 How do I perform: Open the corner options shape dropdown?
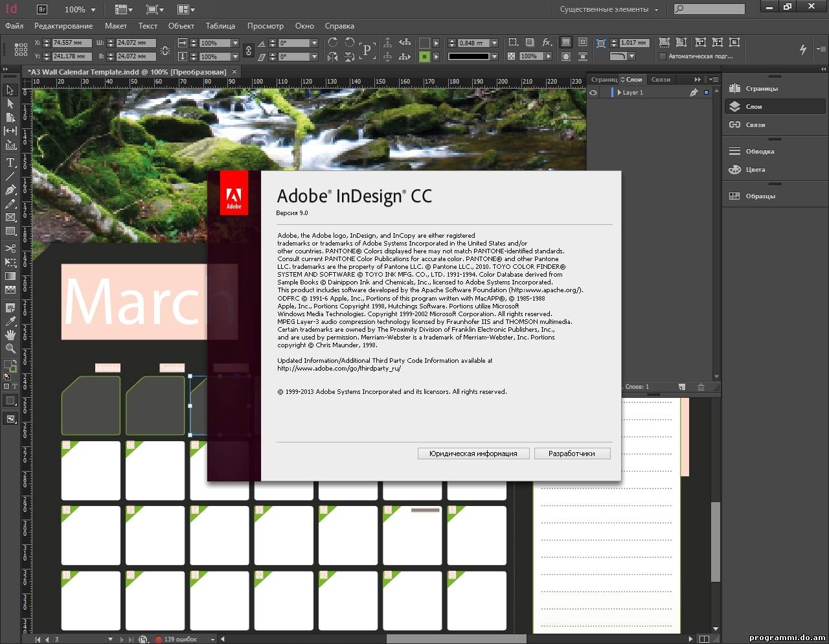631,56
